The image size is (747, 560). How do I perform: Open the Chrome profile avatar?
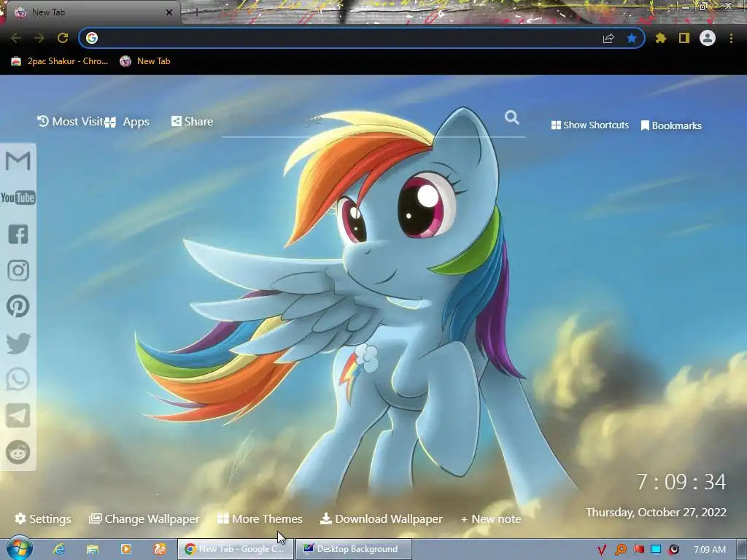click(x=708, y=38)
